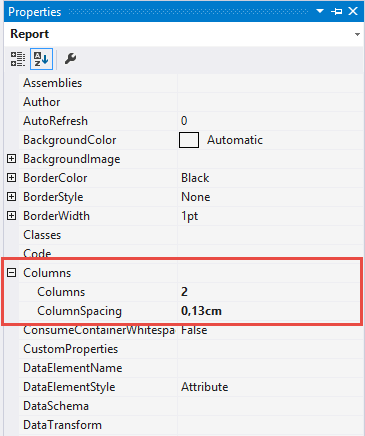This screenshot has height=436, width=365.
Task: Edit the ColumnSpacing value field
Action: point(269,311)
